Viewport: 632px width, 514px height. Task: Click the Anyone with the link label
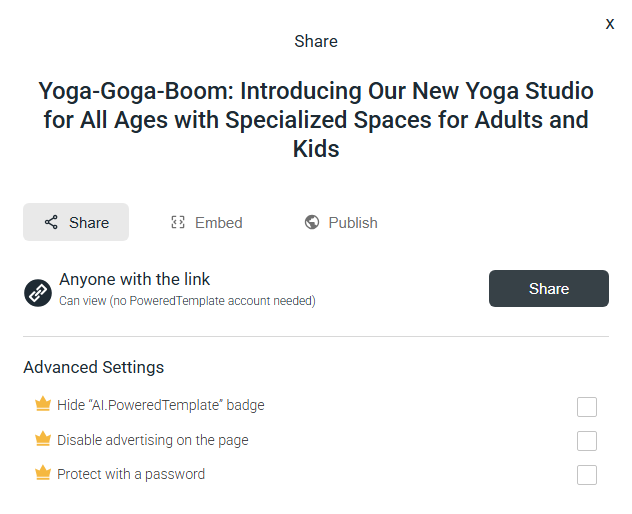click(x=135, y=279)
